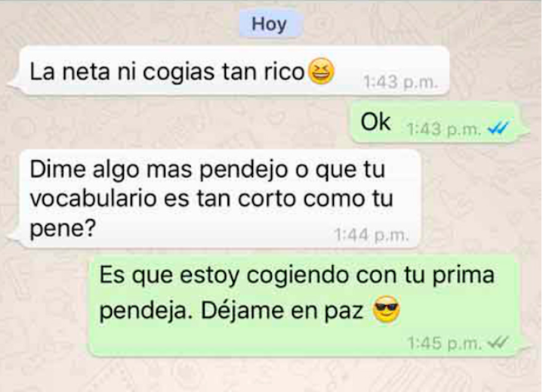Click the line starting with Dime algo mas
The height and width of the screenshot is (392, 543).
pyautogui.click(x=208, y=170)
